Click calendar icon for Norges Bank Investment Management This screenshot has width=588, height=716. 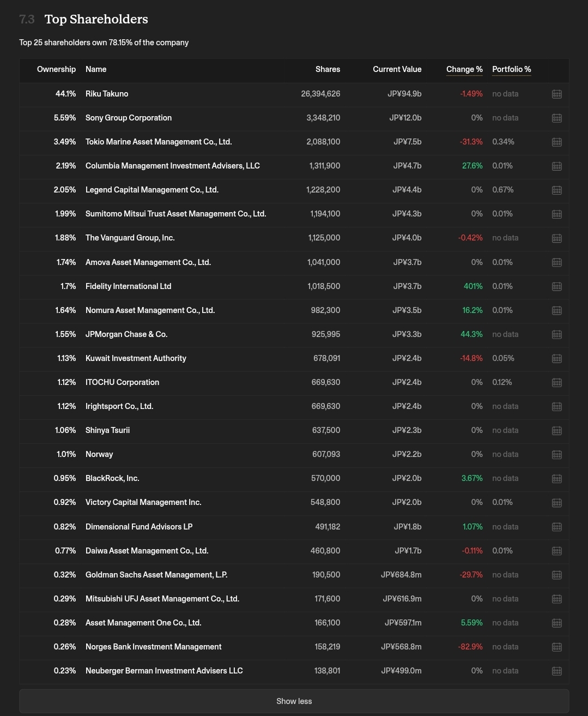click(x=556, y=647)
